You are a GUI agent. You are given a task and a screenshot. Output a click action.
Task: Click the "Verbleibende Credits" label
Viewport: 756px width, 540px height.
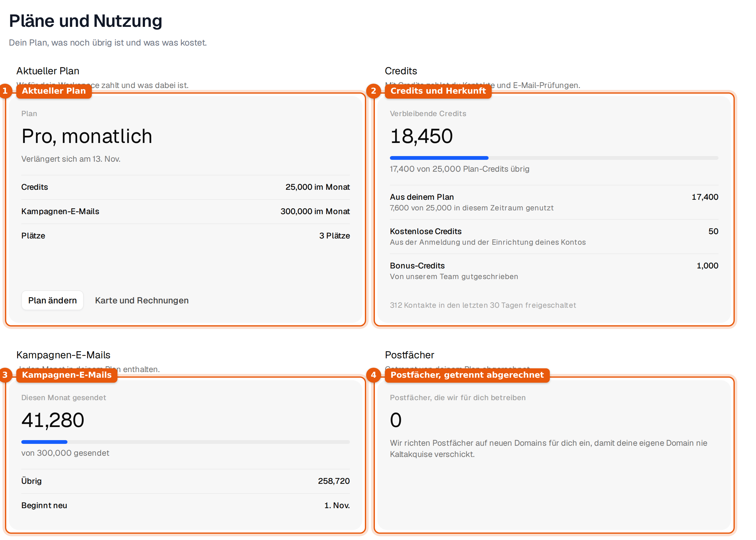[428, 114]
